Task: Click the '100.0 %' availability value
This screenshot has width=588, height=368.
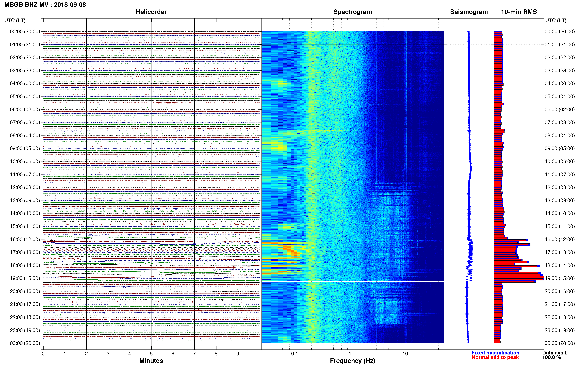Action: [x=551, y=357]
